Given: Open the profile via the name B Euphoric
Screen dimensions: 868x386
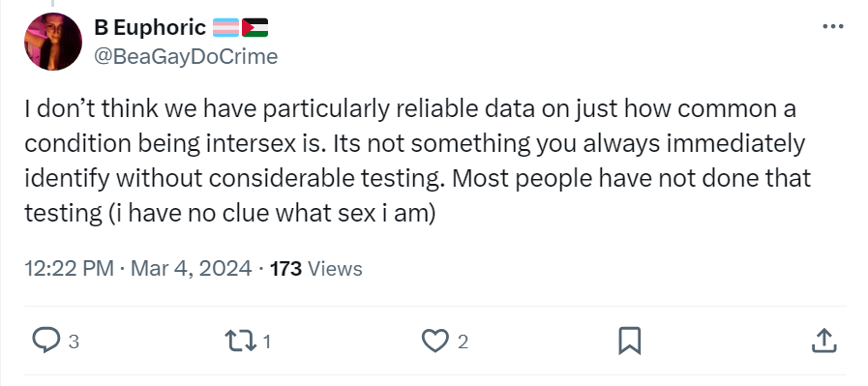Looking at the screenshot, I should [x=150, y=27].
